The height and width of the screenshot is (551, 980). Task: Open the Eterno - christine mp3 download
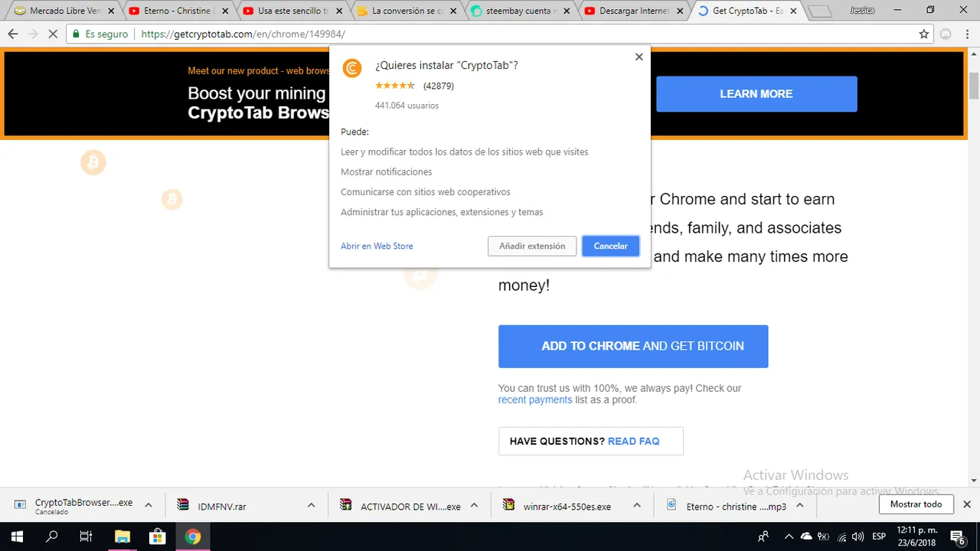(x=736, y=506)
